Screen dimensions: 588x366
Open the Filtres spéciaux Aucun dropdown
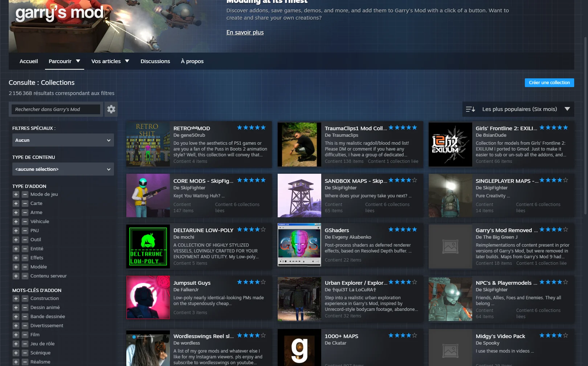click(x=63, y=140)
